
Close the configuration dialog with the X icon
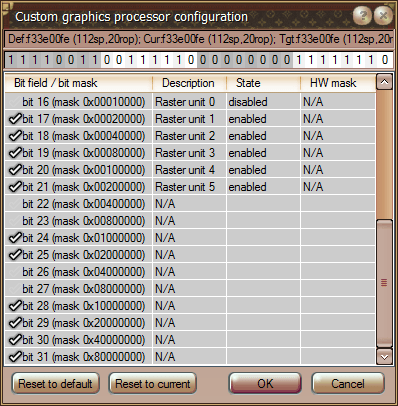click(383, 15)
